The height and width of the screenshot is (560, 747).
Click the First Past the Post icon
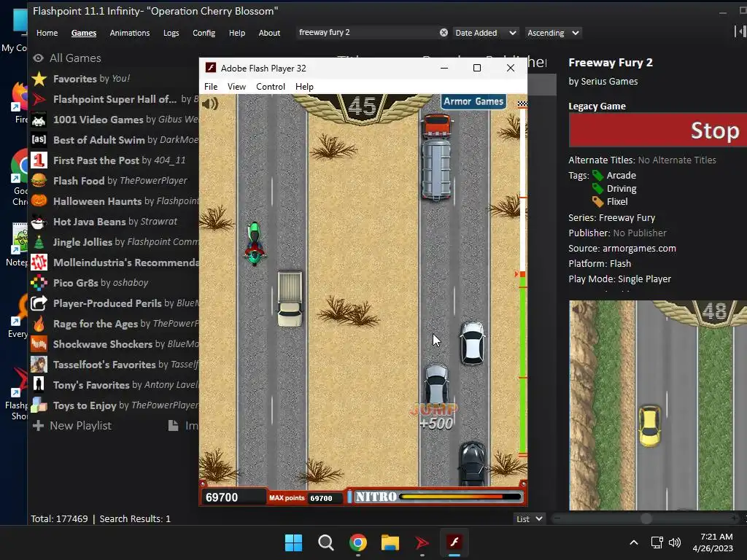39,160
